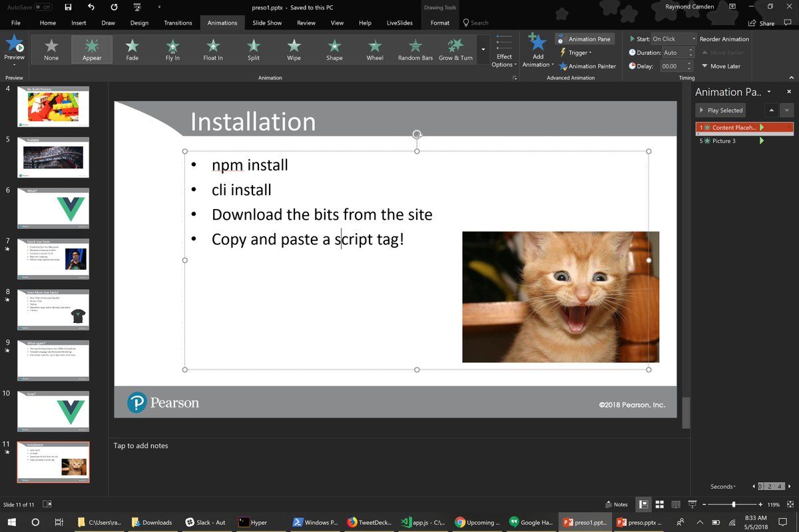Click the Animation Painter tool

click(587, 66)
